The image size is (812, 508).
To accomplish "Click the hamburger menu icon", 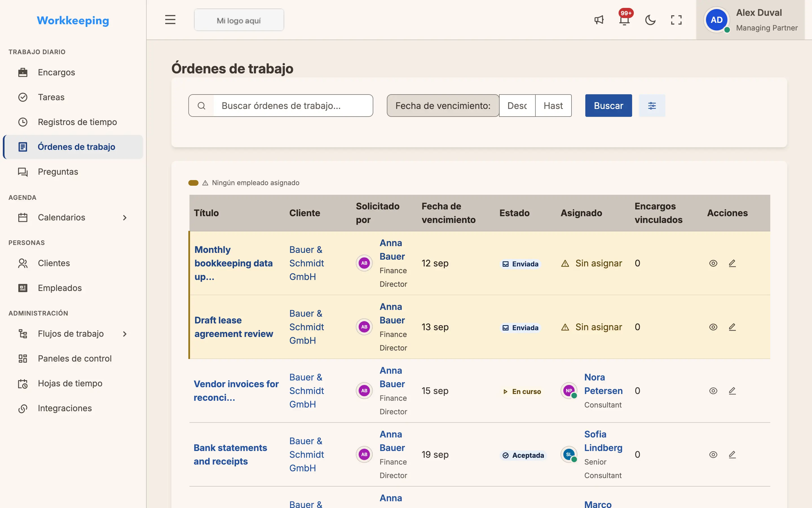I will [170, 20].
